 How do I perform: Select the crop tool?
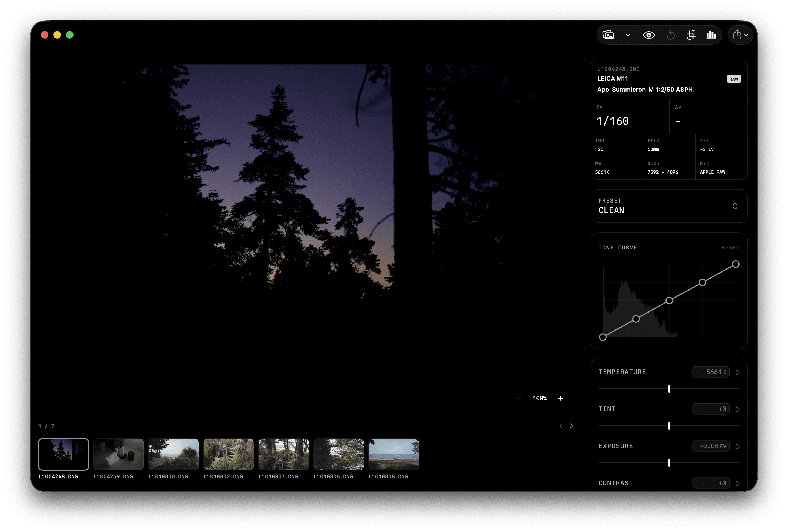pos(691,35)
